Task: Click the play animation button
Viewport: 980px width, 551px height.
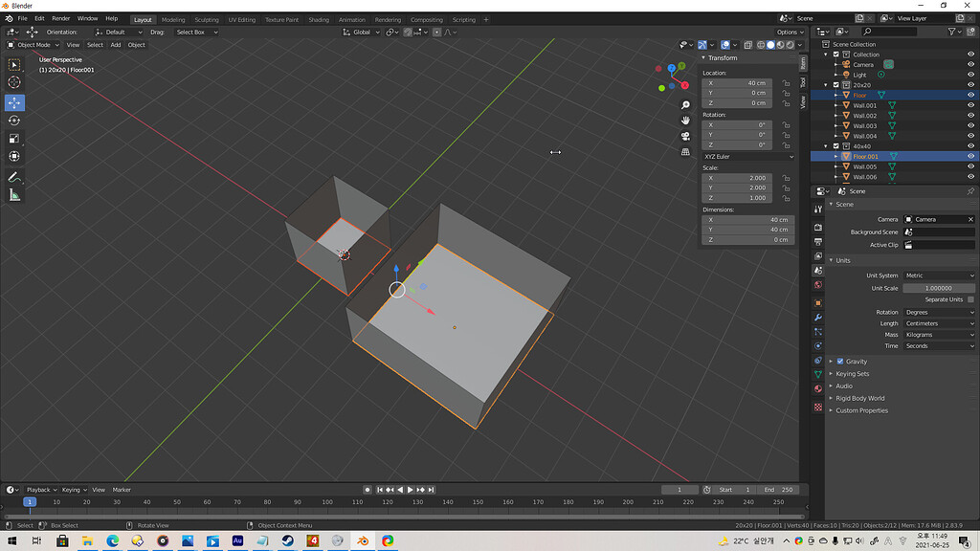Action: [x=410, y=490]
